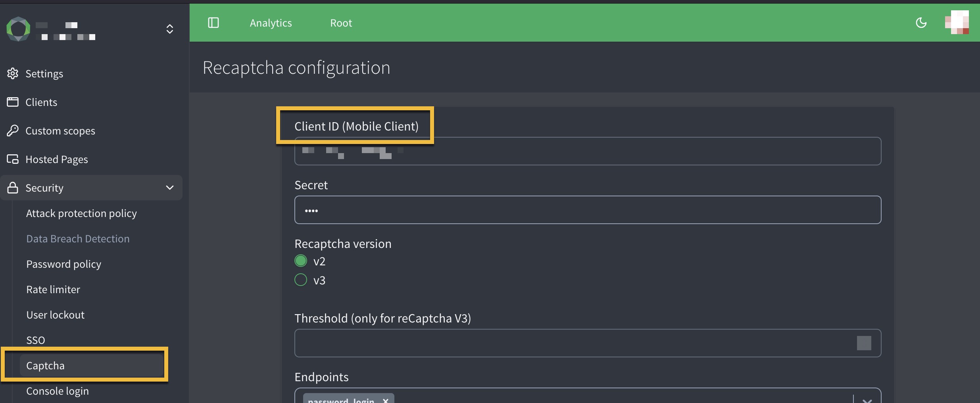Open the user avatar menu
Viewport: 980px width, 403px height.
957,23
